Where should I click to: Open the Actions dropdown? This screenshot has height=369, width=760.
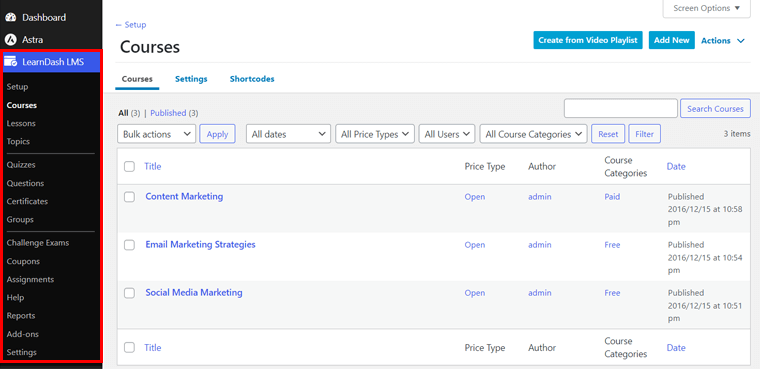tap(723, 41)
